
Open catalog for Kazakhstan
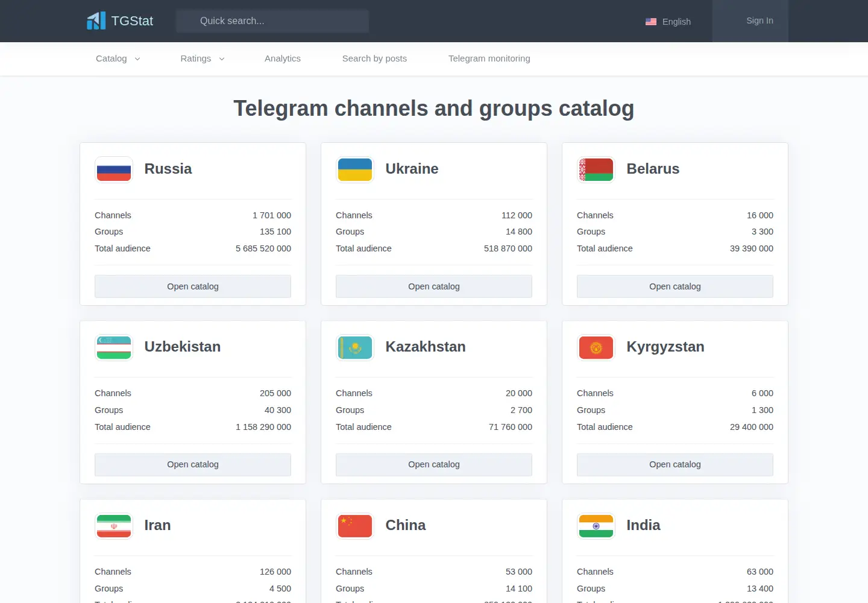point(434,464)
